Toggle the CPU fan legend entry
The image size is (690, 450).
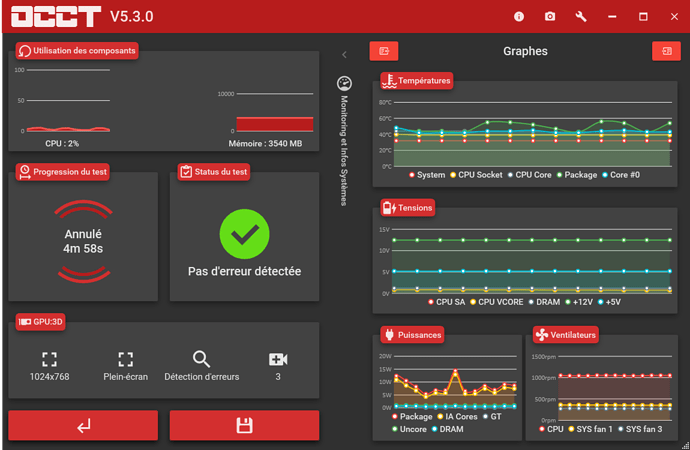point(551,429)
